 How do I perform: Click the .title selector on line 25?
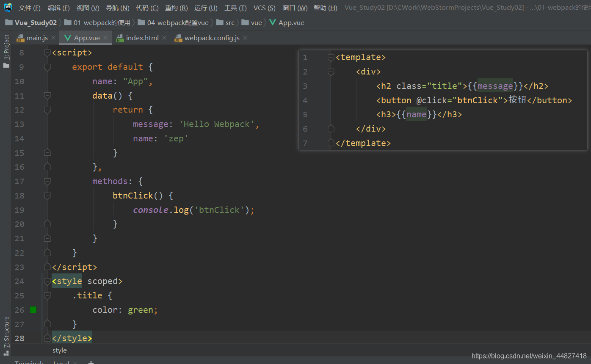tap(87, 295)
